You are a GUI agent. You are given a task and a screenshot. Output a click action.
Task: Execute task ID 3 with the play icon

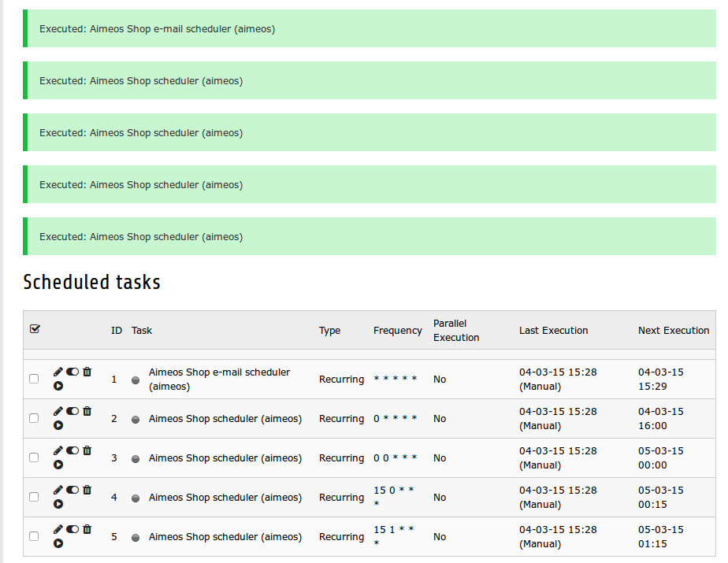coord(58,465)
